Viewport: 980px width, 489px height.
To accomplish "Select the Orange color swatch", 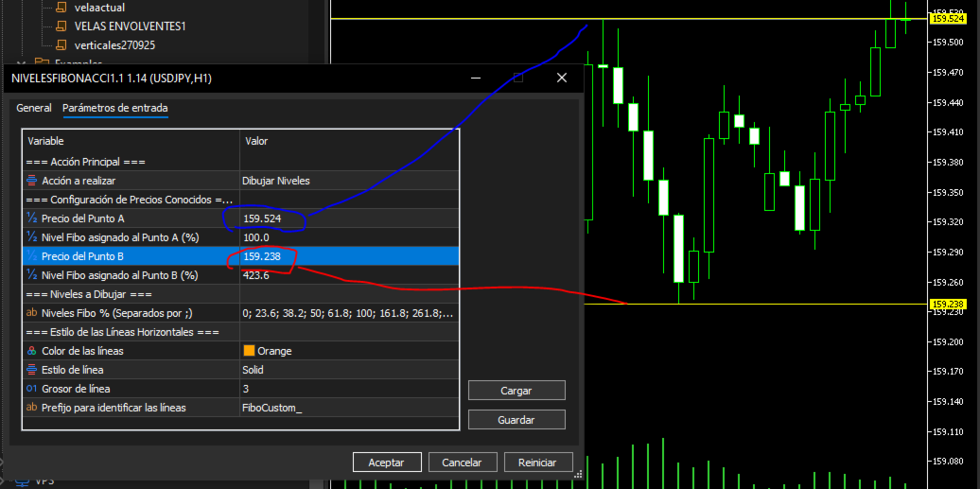I will 249,351.
